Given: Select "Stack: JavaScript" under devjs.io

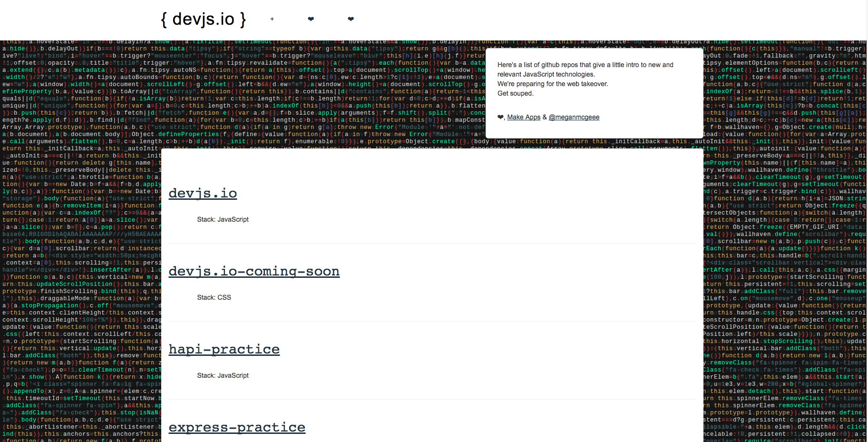Looking at the screenshot, I should click(x=223, y=219).
